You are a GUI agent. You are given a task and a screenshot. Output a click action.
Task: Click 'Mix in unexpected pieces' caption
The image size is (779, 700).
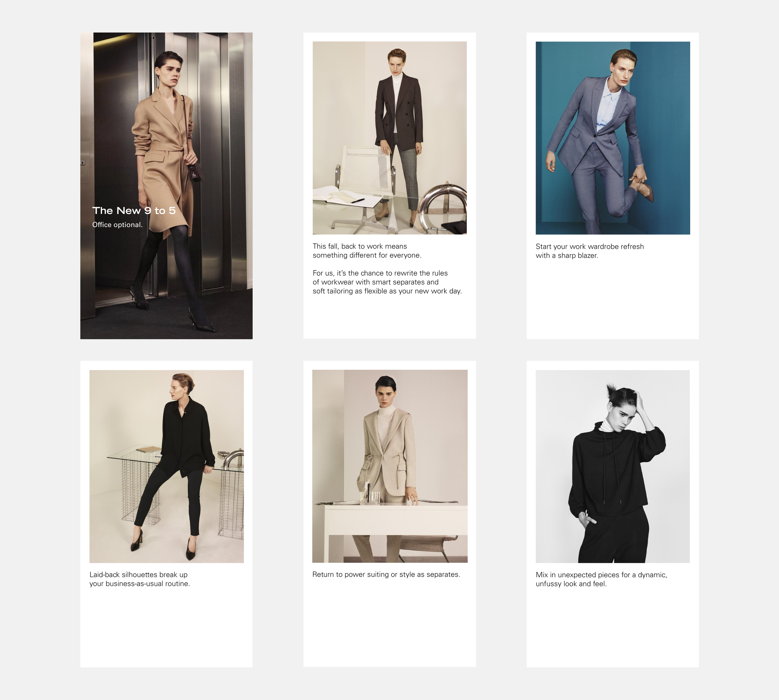(x=601, y=579)
